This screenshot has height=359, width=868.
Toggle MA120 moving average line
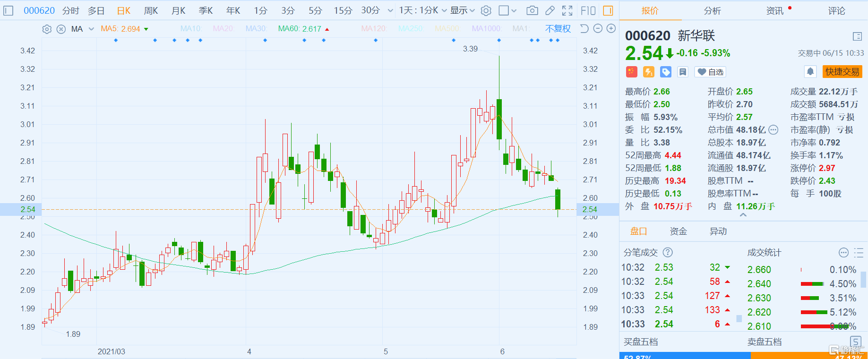(374, 29)
